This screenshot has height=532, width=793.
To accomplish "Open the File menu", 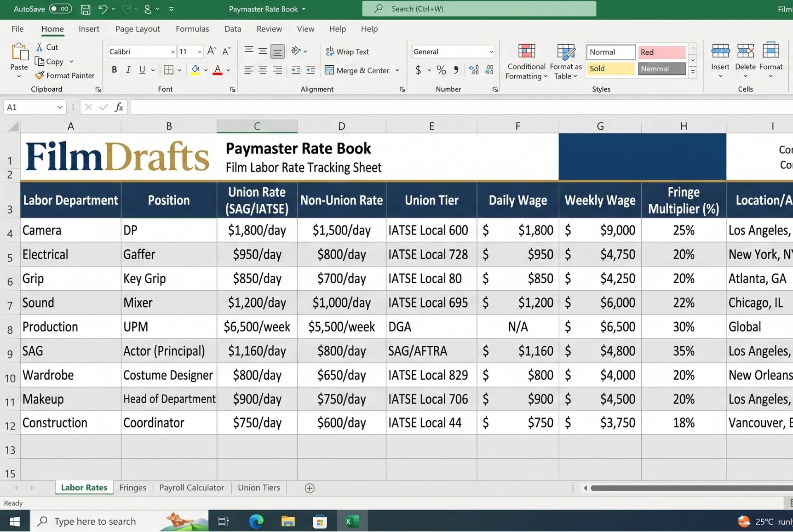I will (17, 29).
